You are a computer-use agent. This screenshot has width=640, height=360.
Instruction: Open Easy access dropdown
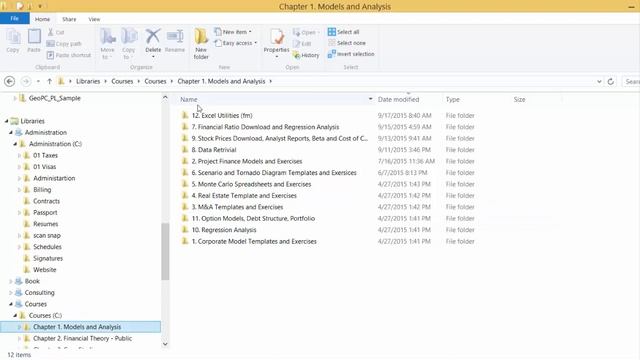pyautogui.click(x=236, y=43)
